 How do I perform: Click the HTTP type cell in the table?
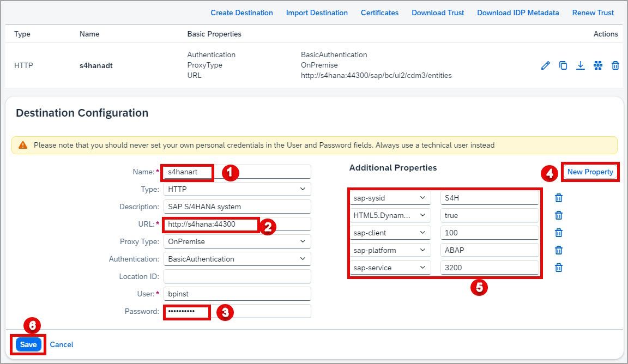coord(23,65)
